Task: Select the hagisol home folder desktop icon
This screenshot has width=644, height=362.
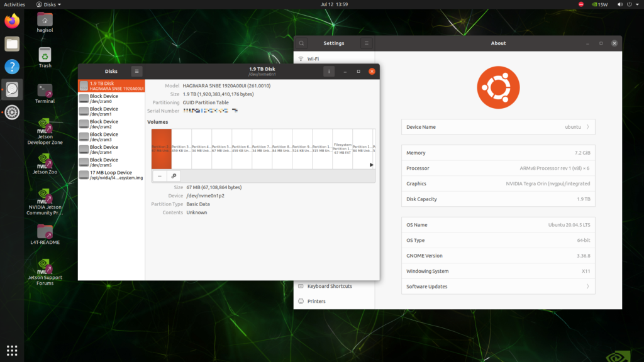Action: pyautogui.click(x=45, y=23)
